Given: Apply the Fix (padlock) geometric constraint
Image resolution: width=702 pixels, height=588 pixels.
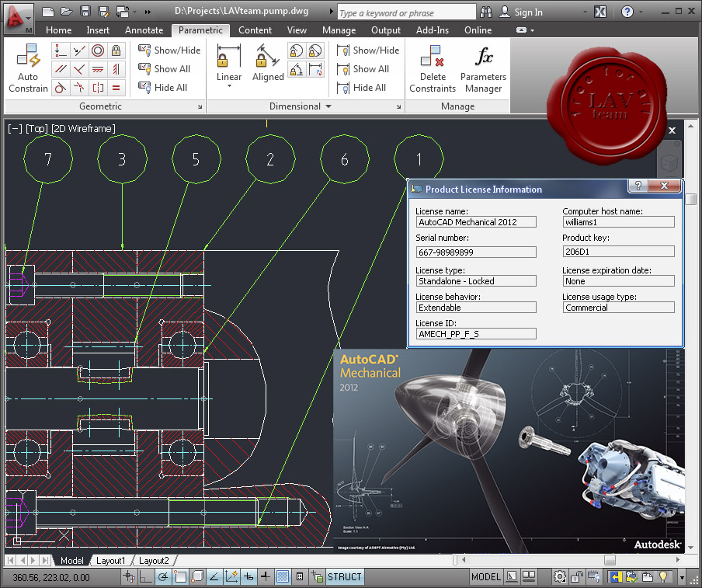Looking at the screenshot, I should (116, 50).
